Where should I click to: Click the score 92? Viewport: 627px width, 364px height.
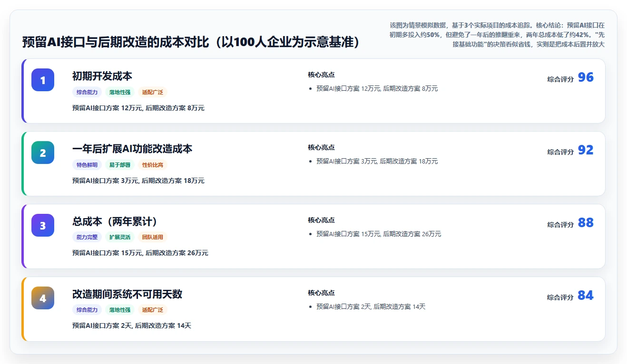[x=586, y=150]
